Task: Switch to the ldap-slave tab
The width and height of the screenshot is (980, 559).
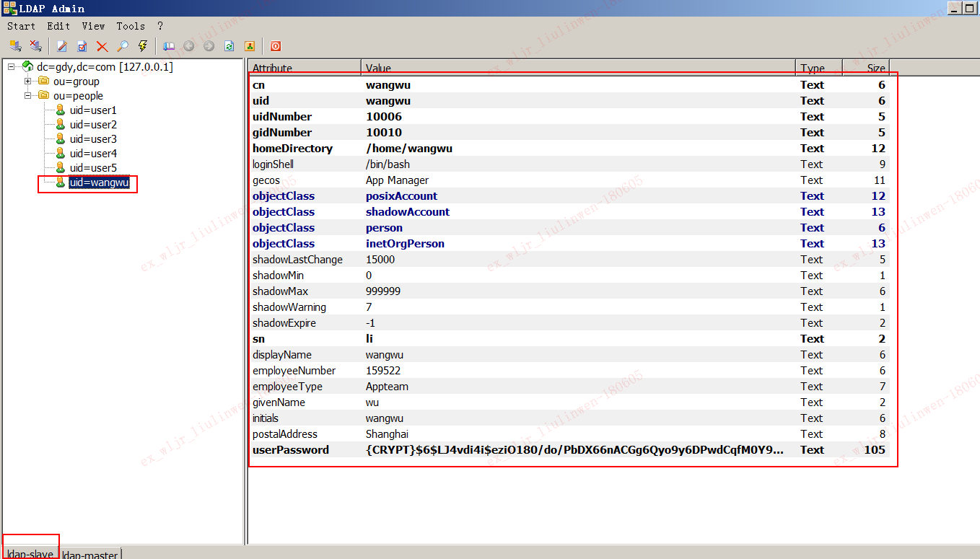Action: click(x=30, y=554)
